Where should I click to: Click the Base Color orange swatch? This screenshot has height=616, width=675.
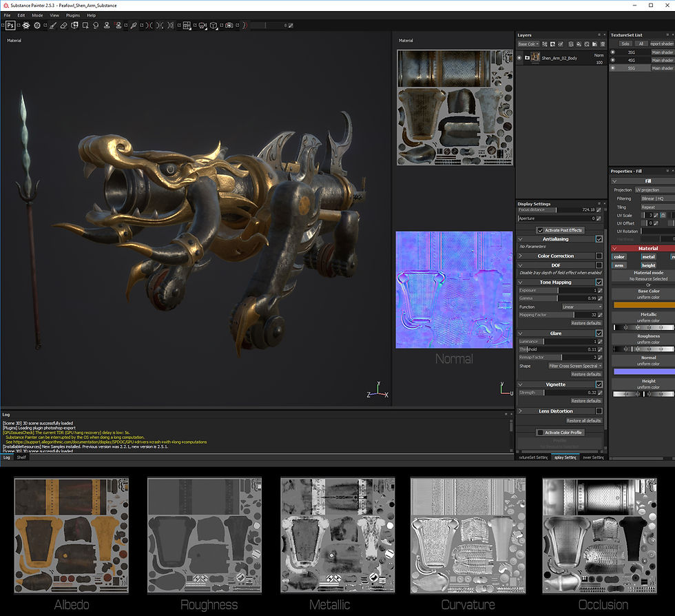coord(644,305)
